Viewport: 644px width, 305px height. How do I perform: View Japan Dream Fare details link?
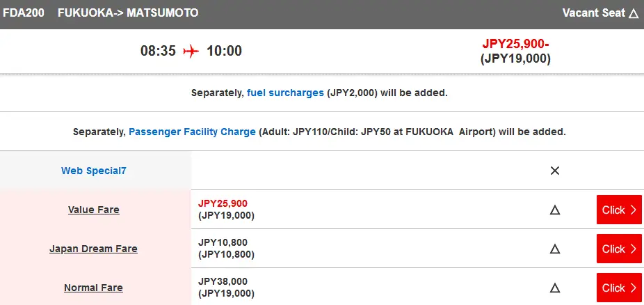(x=94, y=249)
